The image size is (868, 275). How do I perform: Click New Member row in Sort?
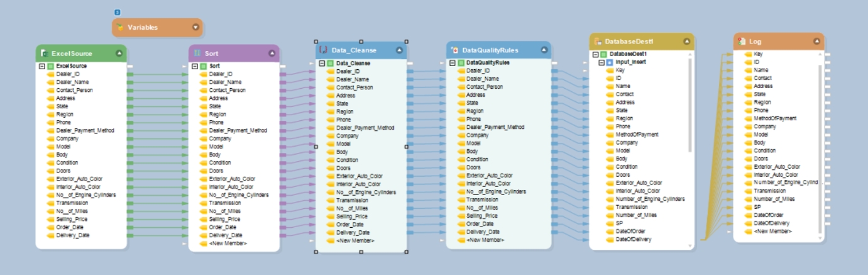tap(228, 243)
